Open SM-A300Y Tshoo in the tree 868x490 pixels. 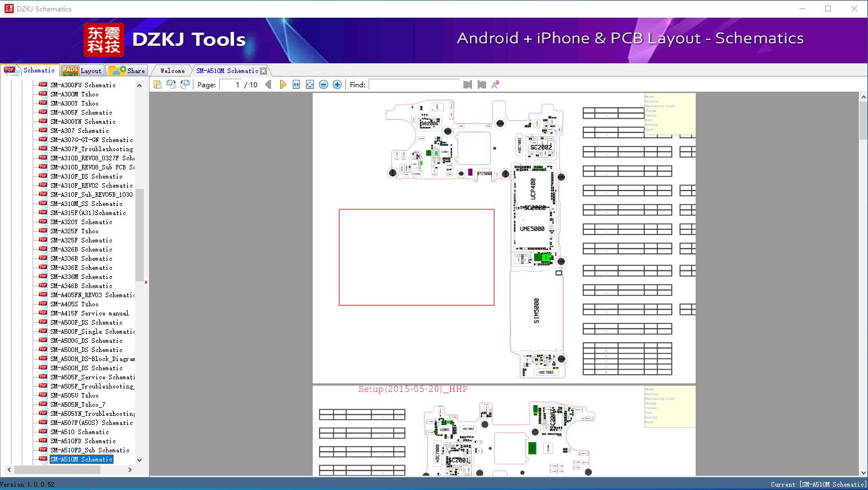[74, 103]
